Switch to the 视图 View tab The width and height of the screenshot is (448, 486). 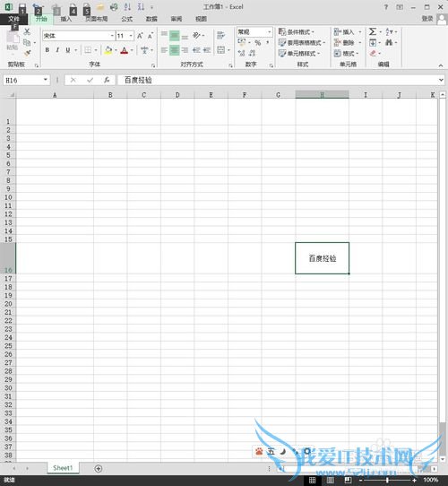(x=201, y=19)
